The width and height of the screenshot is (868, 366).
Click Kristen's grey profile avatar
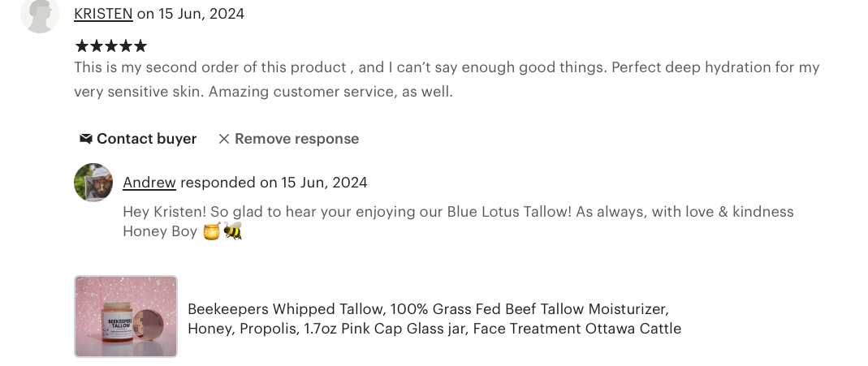40,14
